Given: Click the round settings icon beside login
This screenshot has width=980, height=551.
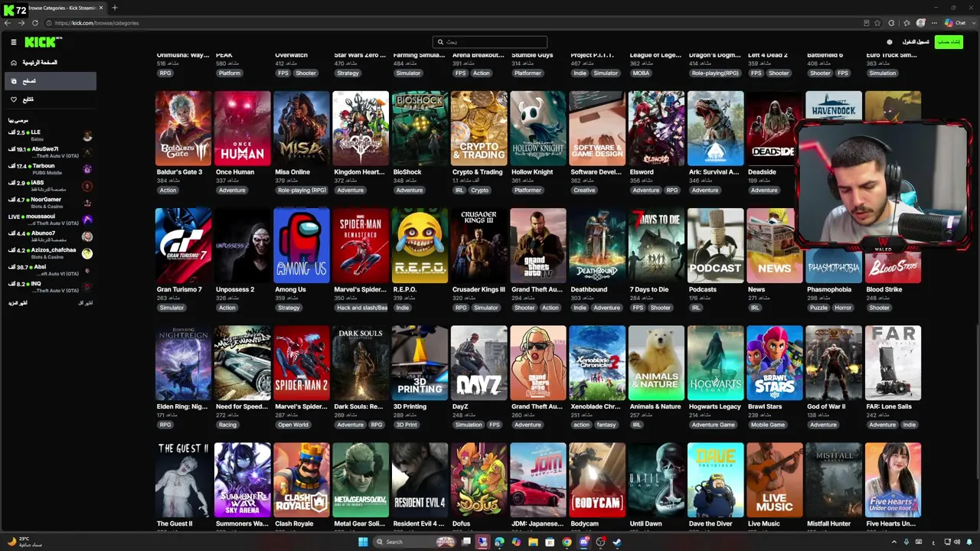Looking at the screenshot, I should click(x=890, y=42).
